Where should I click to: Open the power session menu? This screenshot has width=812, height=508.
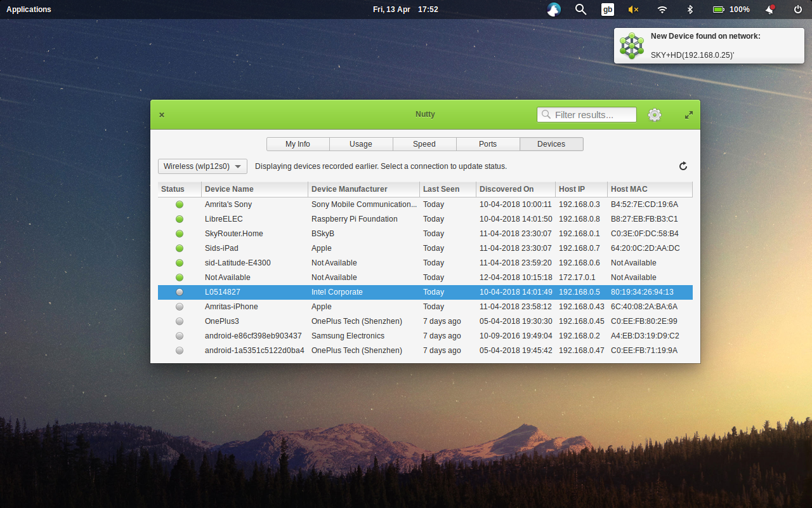pos(798,10)
